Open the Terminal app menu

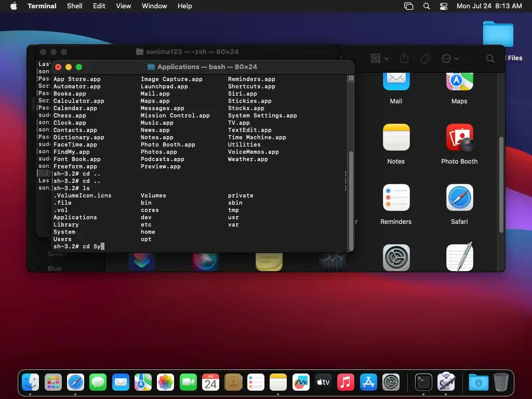[x=42, y=6]
